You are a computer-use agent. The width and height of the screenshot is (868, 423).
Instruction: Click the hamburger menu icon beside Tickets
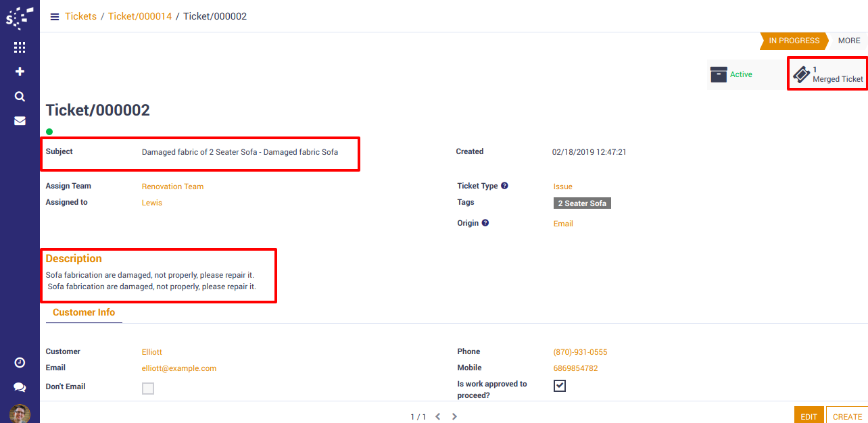coord(55,17)
